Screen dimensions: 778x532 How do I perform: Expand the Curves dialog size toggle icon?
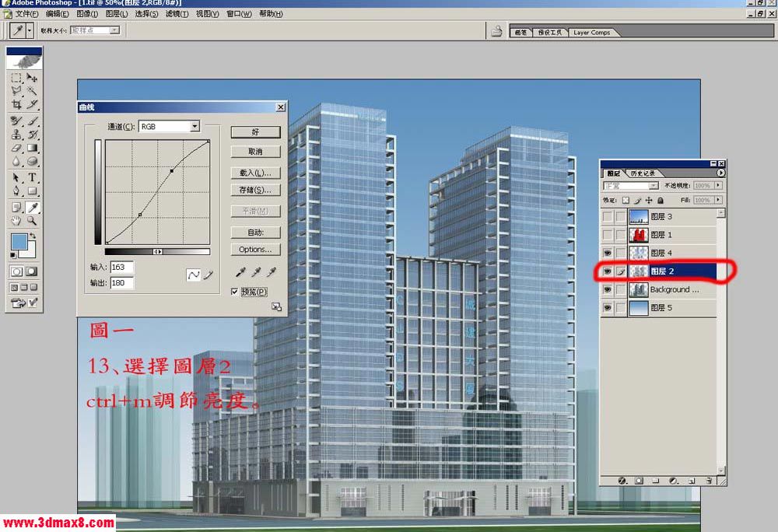click(x=276, y=307)
